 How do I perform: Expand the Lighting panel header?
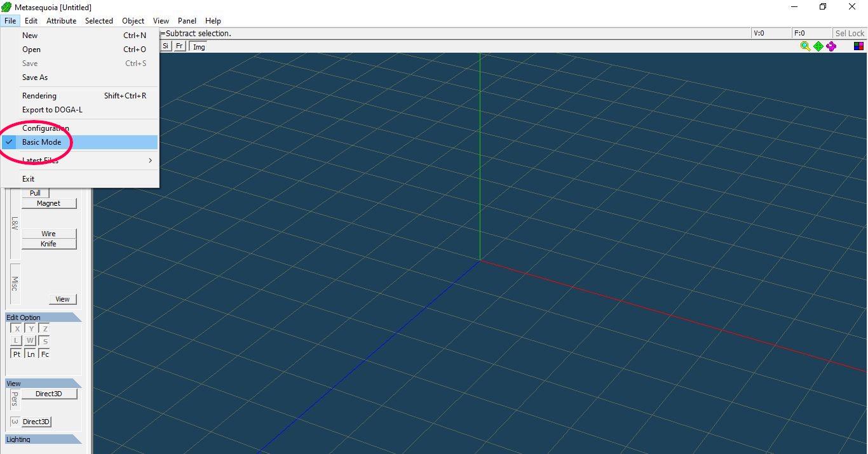coord(43,439)
